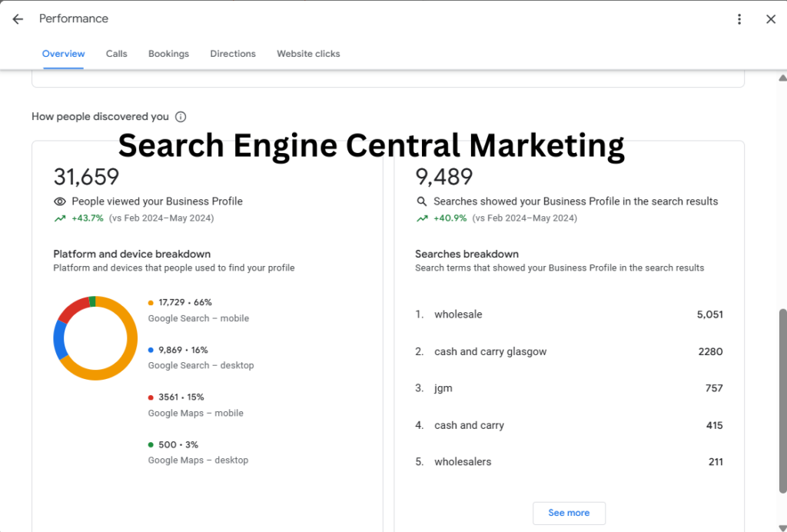The width and height of the screenshot is (787, 532).
Task: Click the scrollbar up arrow
Action: (x=783, y=78)
